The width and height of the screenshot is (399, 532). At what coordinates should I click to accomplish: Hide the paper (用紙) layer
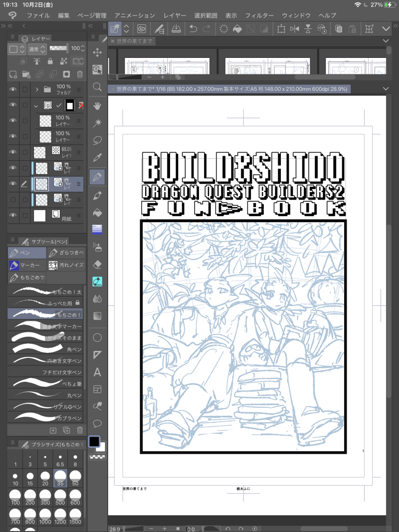coord(13,215)
